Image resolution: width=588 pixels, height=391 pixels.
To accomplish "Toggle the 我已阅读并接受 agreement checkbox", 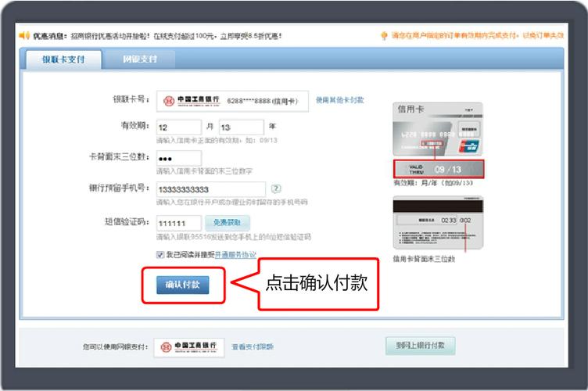I will [160, 255].
